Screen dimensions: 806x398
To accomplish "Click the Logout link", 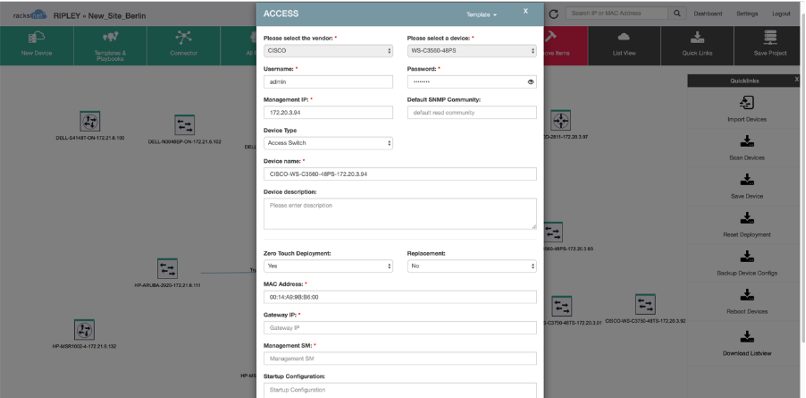I will tap(781, 14).
